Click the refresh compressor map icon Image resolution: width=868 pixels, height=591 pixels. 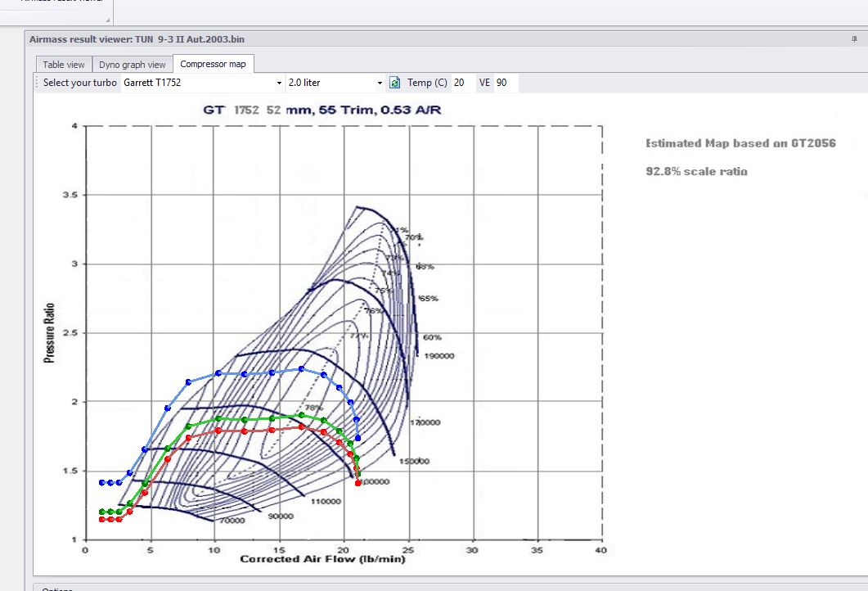click(394, 83)
